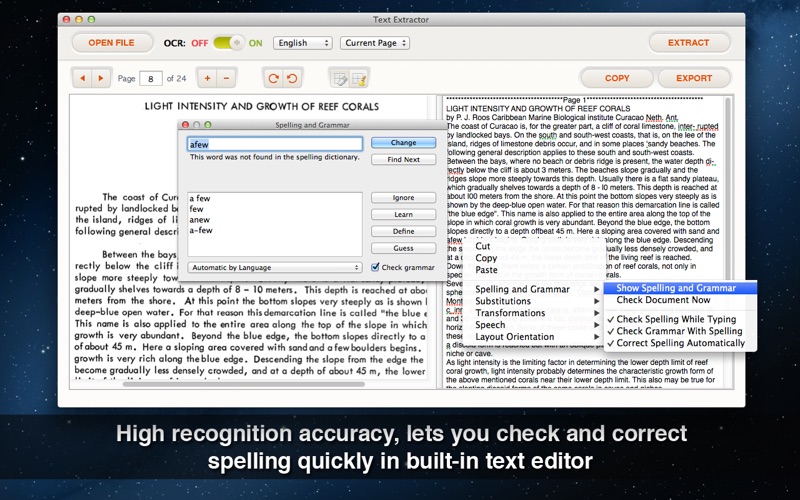Click Find Next in spelling dialog
The height and width of the screenshot is (500, 800).
(x=403, y=160)
